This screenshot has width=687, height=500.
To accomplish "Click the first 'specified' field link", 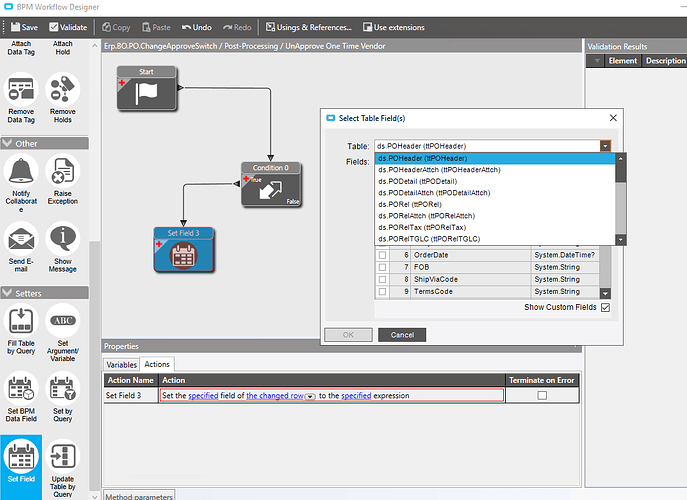I will click(x=203, y=396).
